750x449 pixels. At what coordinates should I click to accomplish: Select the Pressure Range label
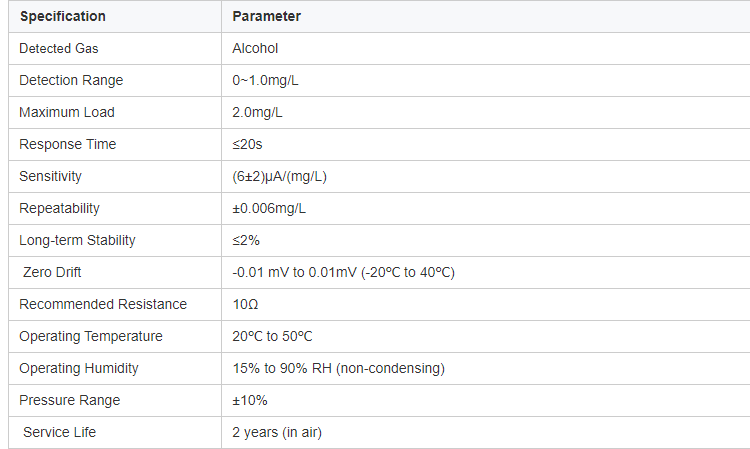point(70,400)
